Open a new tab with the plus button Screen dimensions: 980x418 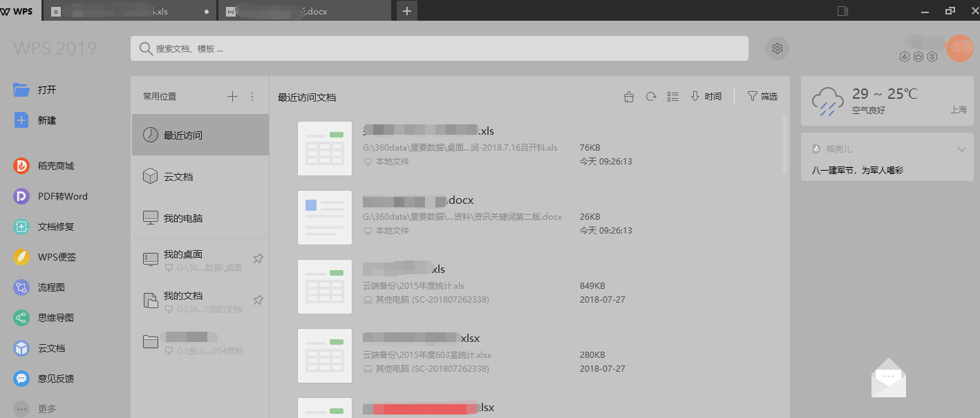[406, 11]
